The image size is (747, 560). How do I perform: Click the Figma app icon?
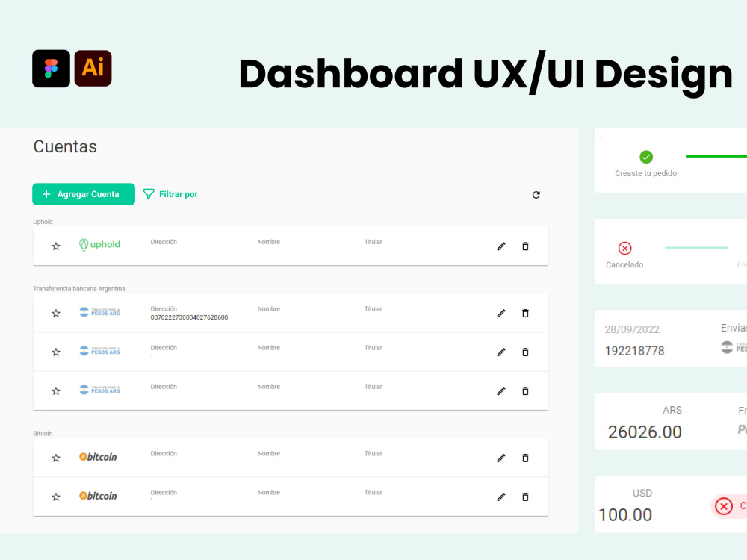(51, 69)
